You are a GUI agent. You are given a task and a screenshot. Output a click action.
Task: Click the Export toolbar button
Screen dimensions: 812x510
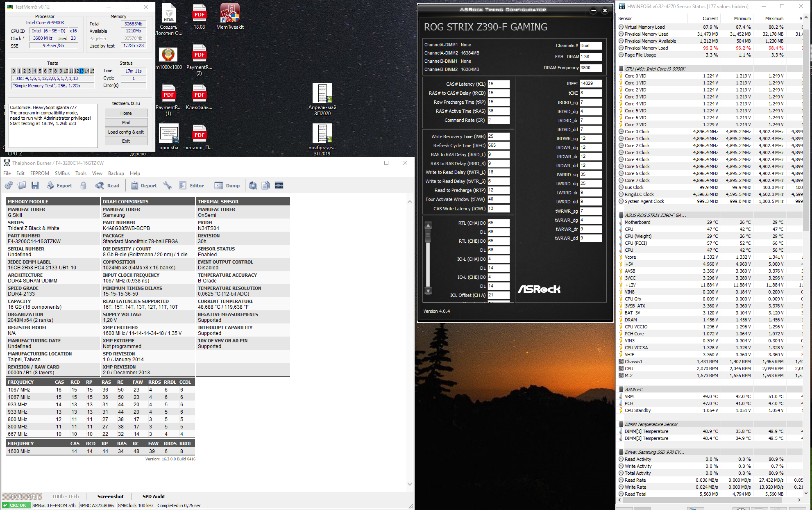click(x=59, y=186)
